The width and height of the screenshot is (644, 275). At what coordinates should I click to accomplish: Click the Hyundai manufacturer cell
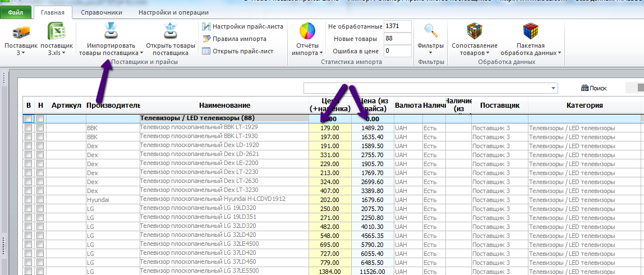click(113, 200)
